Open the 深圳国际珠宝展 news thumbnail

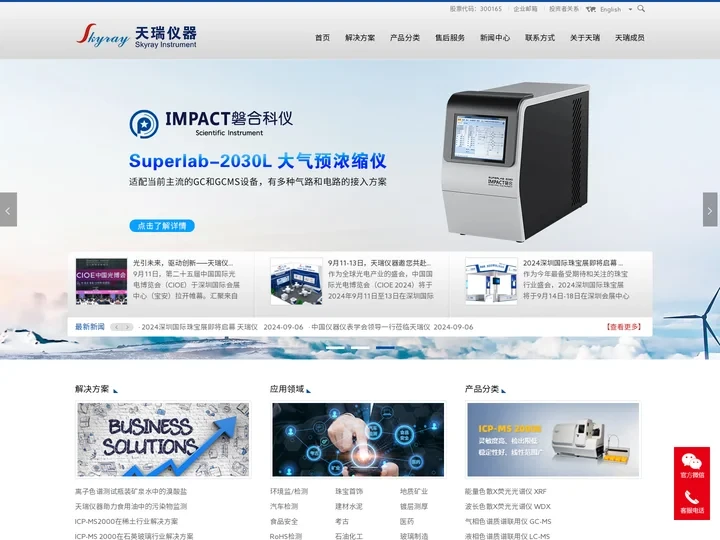point(491,281)
